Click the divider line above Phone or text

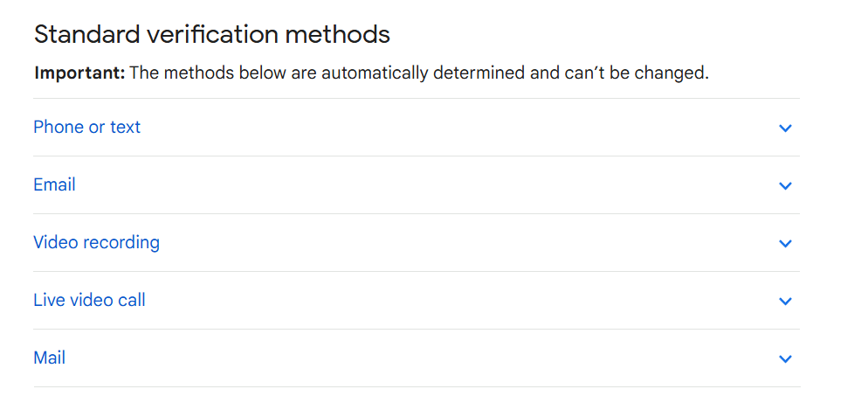(x=416, y=98)
